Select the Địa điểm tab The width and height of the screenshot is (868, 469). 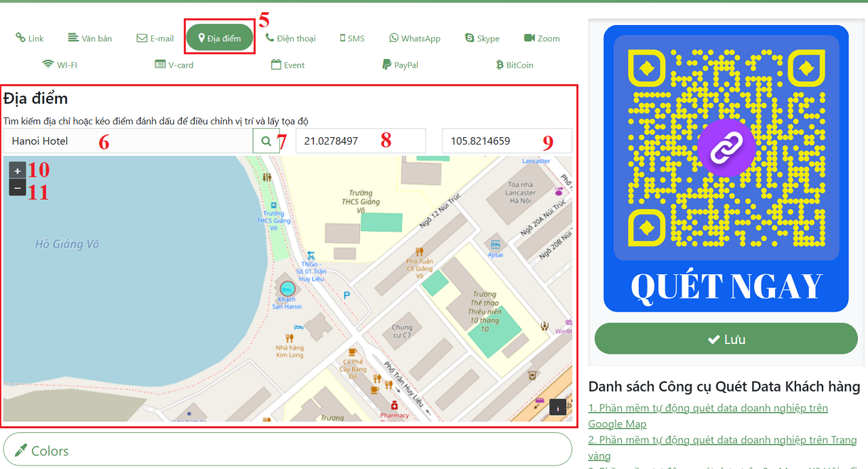(x=220, y=38)
